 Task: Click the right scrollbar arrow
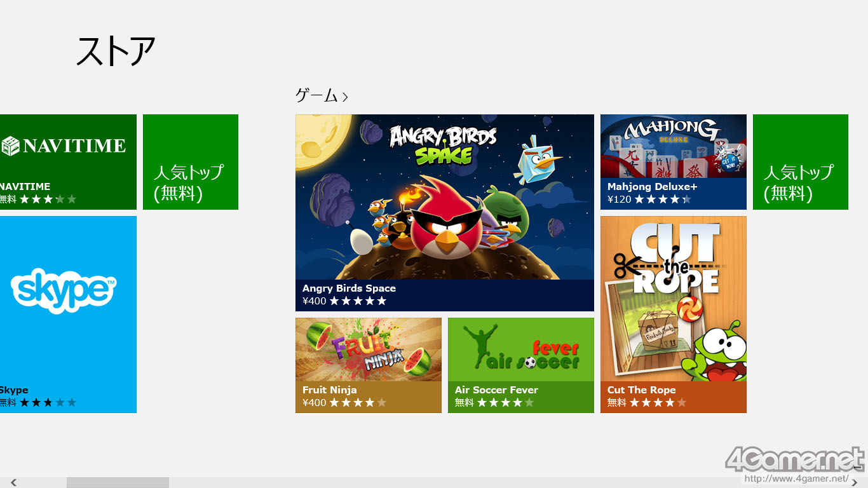pos(855,483)
